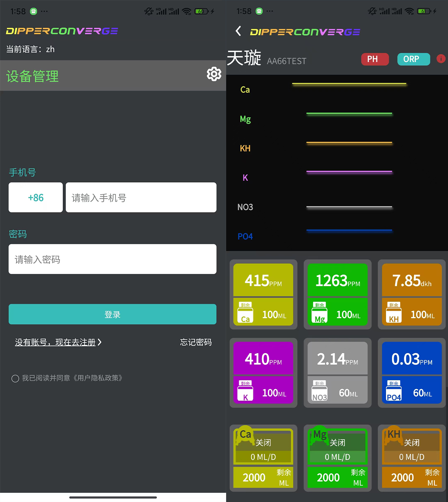Screen dimensions: 448x502
Task: Tap the K remaining bottle icon
Action: 245,391
